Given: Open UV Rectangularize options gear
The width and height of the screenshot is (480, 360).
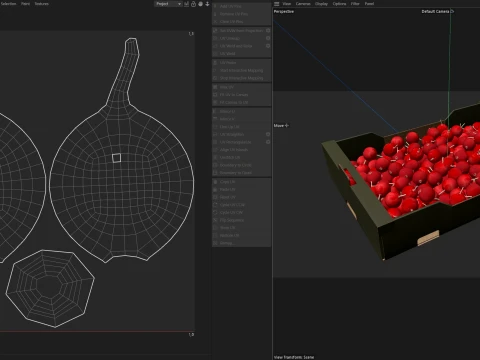Looking at the screenshot, I should click(268, 142).
